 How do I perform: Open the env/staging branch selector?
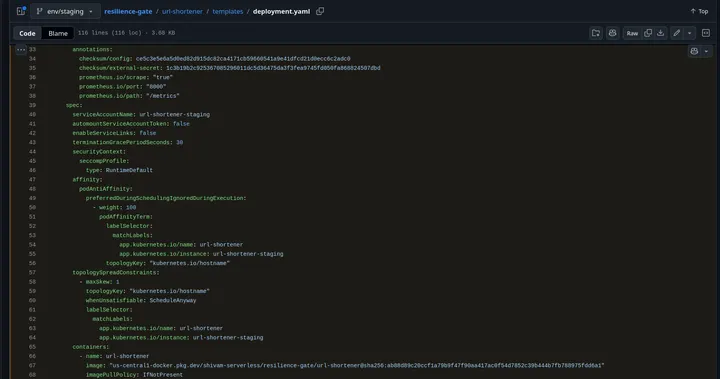click(65, 11)
